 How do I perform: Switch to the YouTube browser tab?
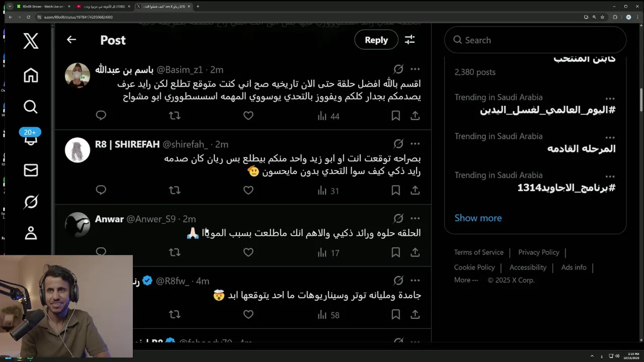[103, 7]
